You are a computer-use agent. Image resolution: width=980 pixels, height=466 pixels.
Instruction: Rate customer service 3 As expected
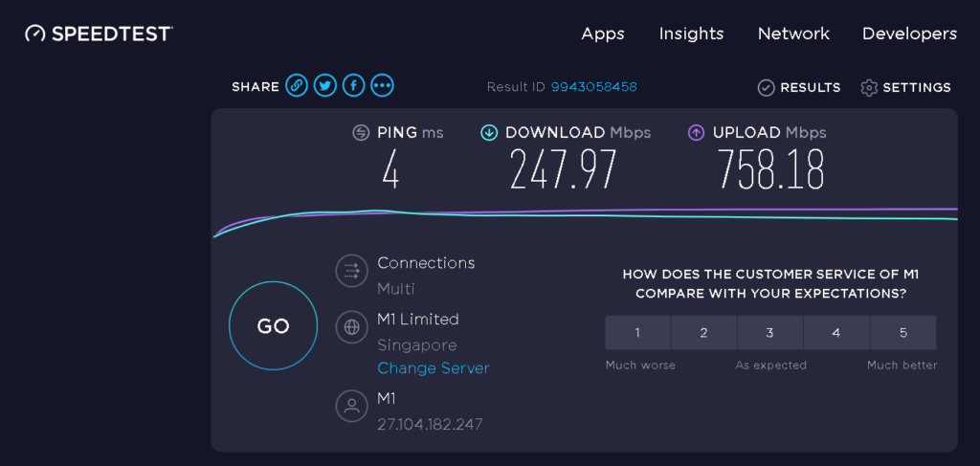pos(770,333)
